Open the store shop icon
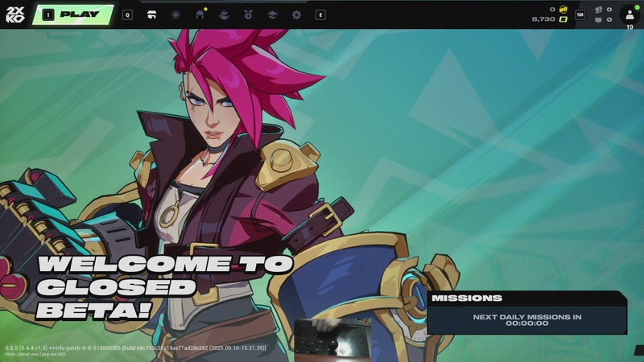Image resolution: width=644 pixels, height=362 pixels. click(151, 14)
